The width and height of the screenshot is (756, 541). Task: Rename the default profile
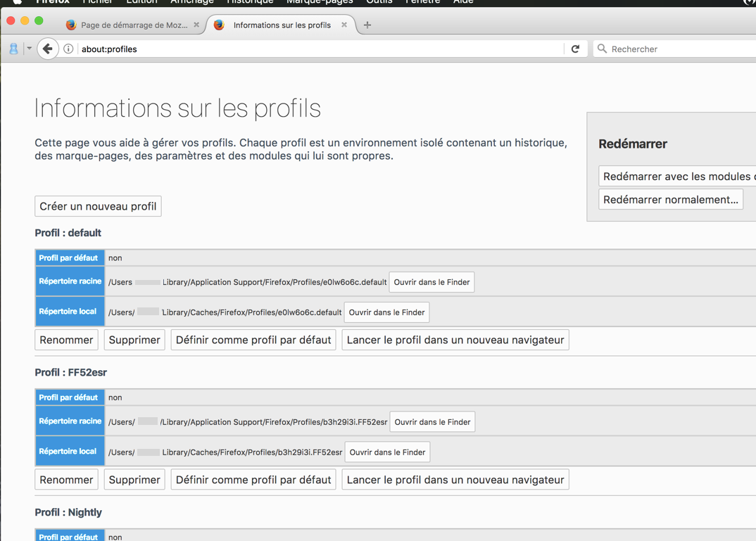[66, 340]
